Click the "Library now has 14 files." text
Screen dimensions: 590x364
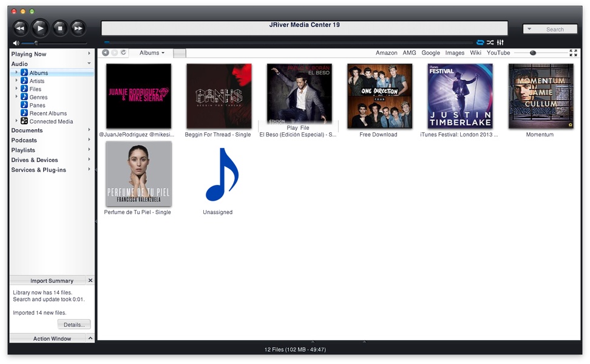coord(42,292)
